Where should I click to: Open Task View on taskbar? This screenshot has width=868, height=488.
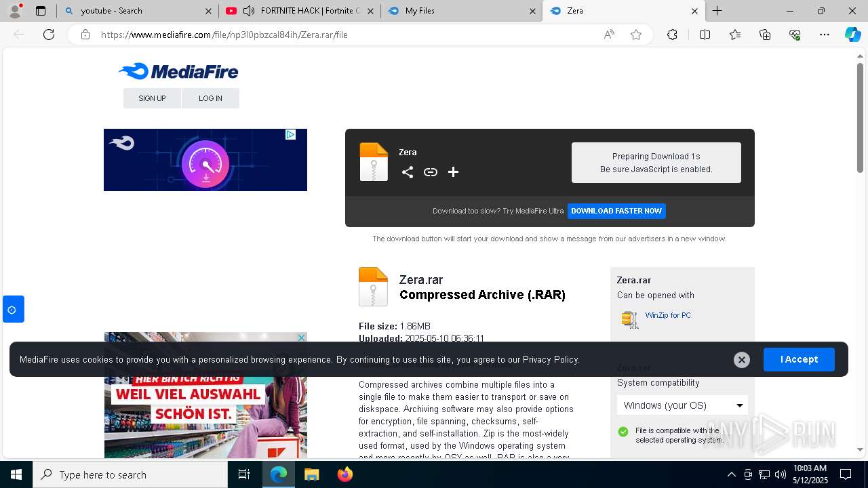coord(244,474)
